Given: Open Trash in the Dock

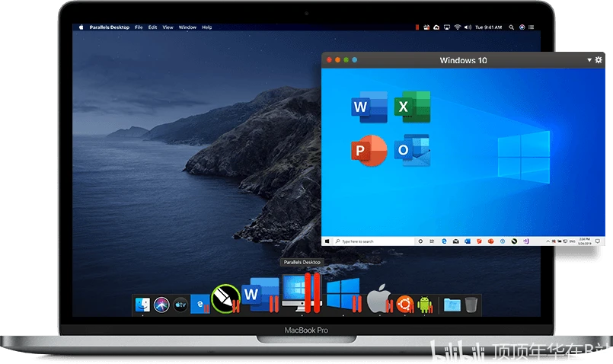Looking at the screenshot, I should pos(471,305).
